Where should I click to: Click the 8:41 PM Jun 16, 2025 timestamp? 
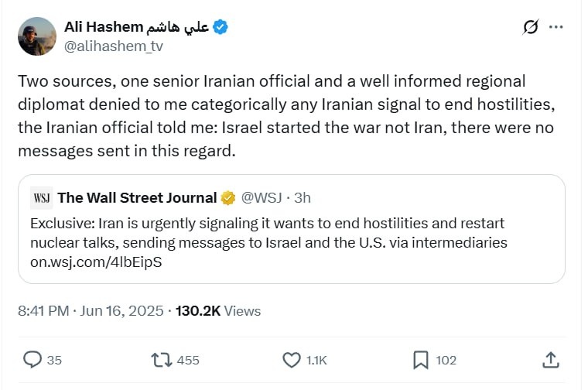coord(91,311)
